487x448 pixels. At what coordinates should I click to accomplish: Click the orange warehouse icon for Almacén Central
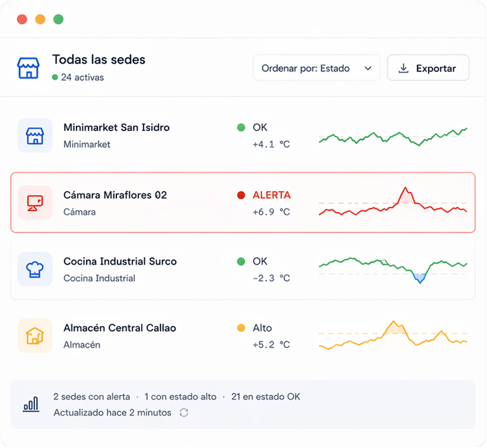34,336
